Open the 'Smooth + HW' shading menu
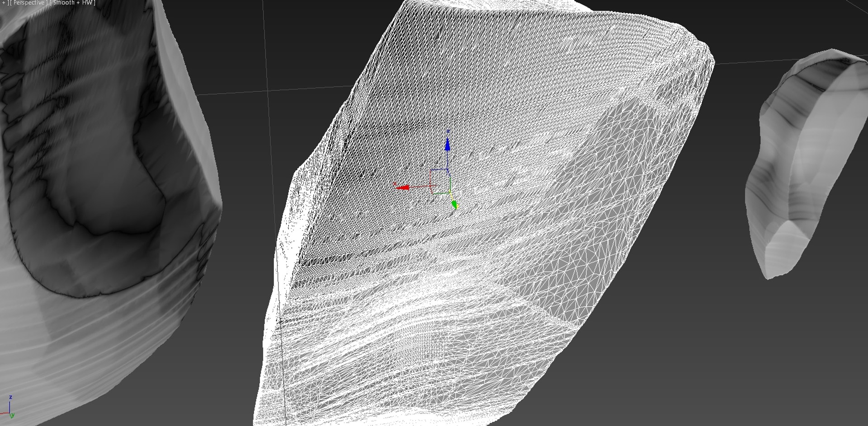This screenshot has width=868, height=426. click(74, 3)
